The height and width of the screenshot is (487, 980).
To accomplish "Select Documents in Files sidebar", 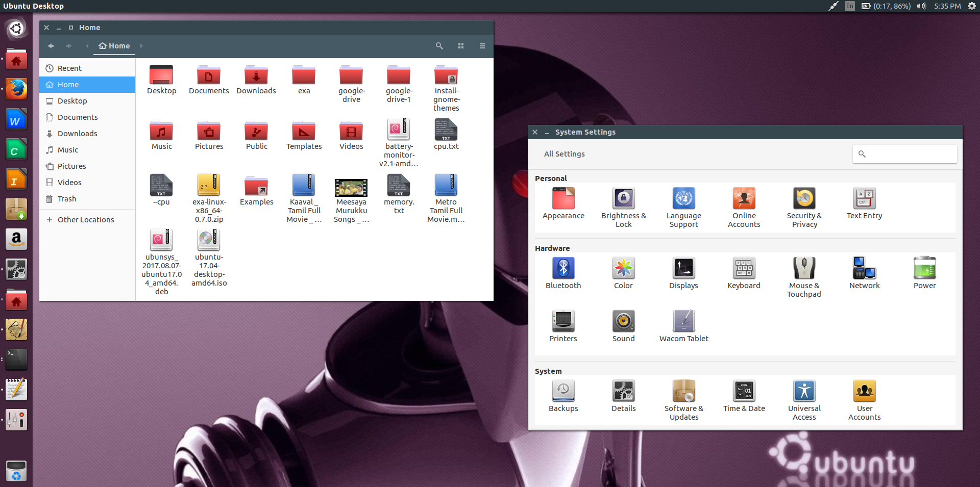I will point(87,117).
